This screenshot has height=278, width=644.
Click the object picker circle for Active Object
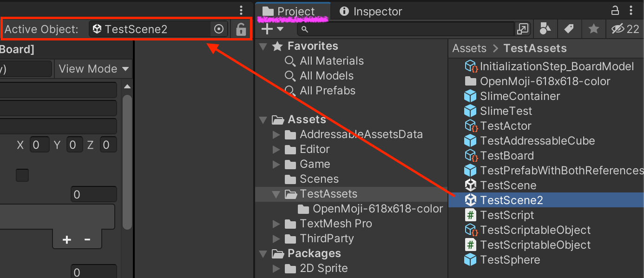click(219, 29)
